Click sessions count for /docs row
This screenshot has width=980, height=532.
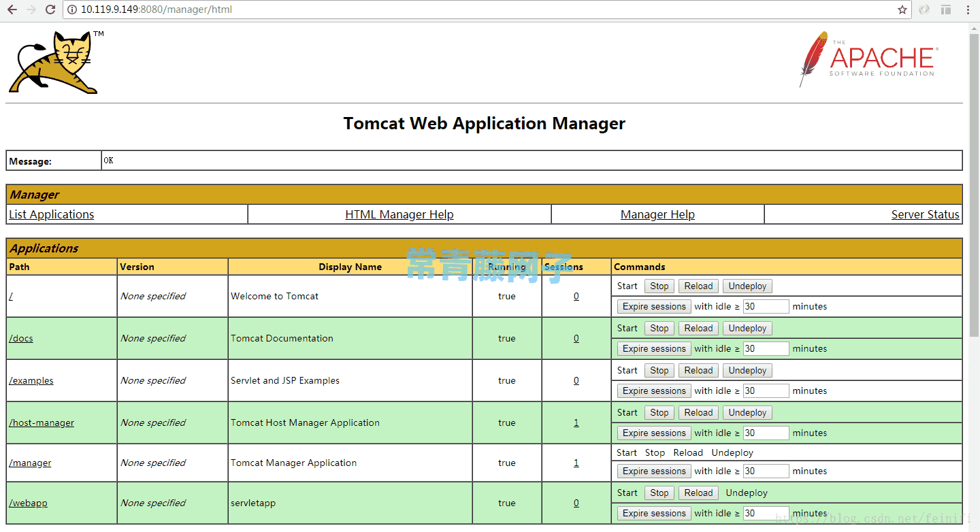point(576,338)
